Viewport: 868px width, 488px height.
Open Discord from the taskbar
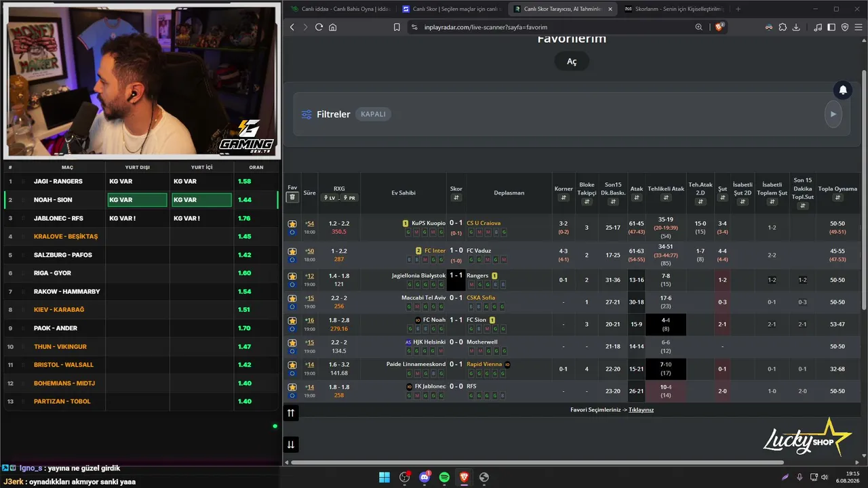coord(425,477)
